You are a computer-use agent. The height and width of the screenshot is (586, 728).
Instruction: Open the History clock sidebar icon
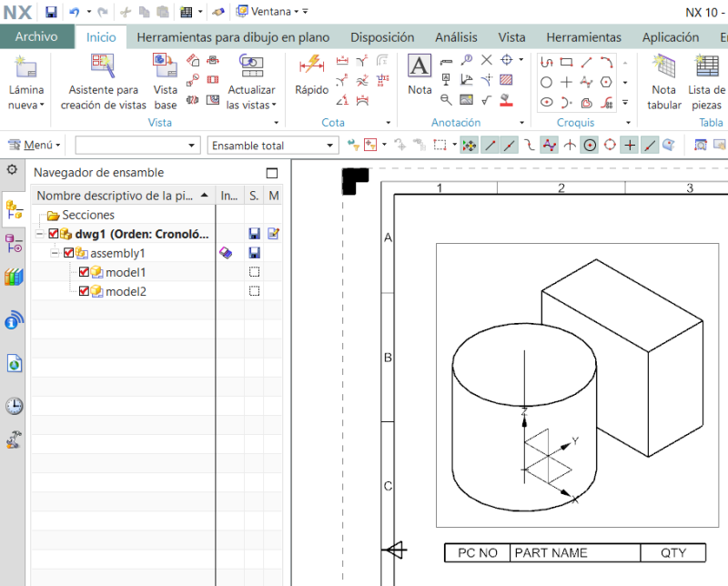tap(15, 406)
